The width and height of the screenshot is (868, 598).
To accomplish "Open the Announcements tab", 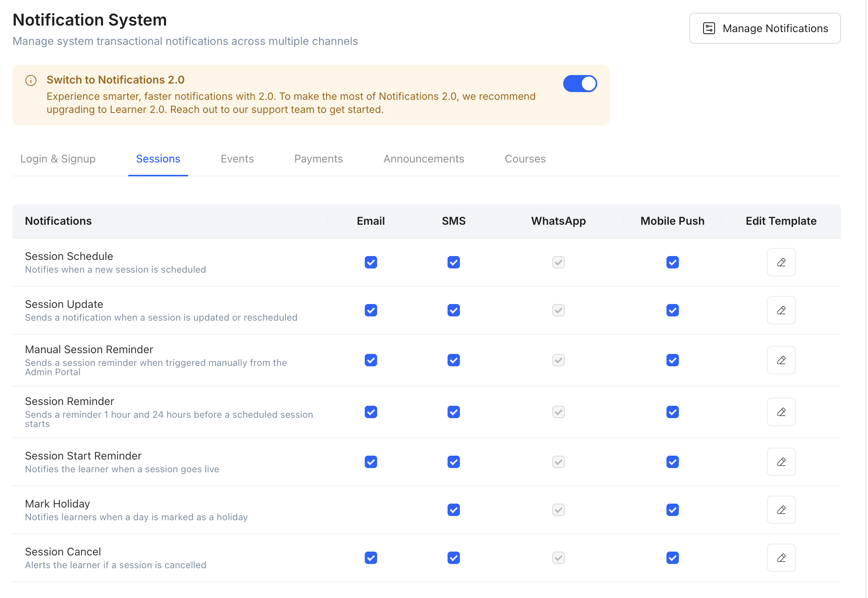I will click(424, 159).
